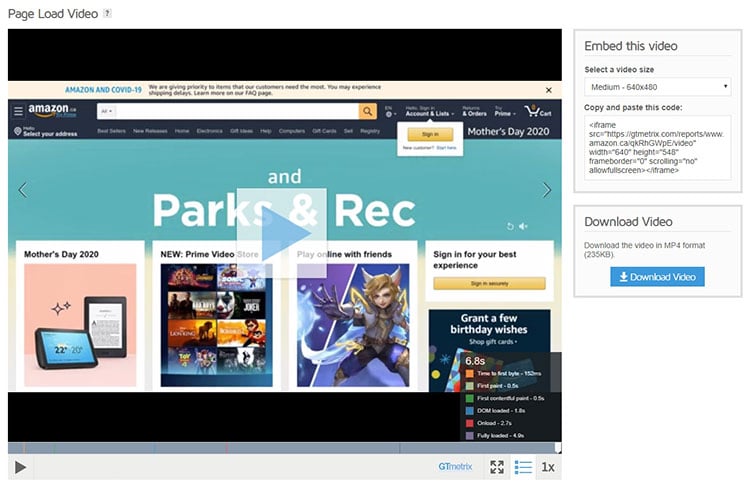Open the Prime dropdown
The image size is (750, 490).
click(505, 111)
